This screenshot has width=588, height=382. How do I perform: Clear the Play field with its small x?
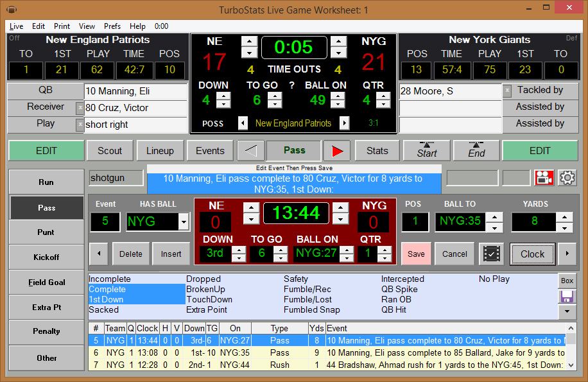tap(80, 125)
